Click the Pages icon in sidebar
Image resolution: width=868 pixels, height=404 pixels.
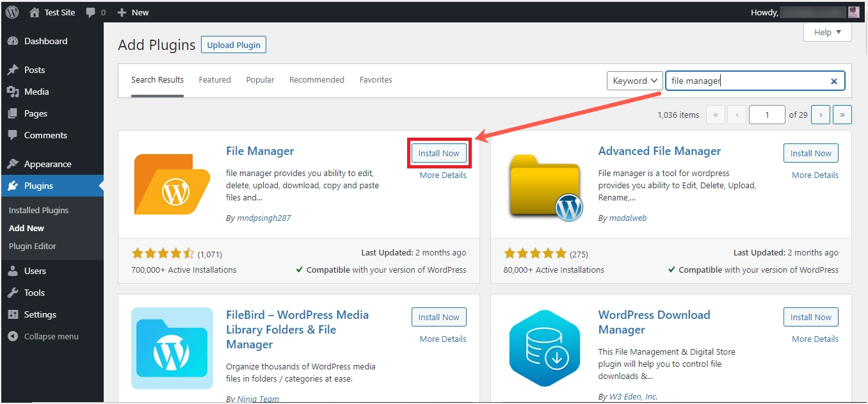13,113
